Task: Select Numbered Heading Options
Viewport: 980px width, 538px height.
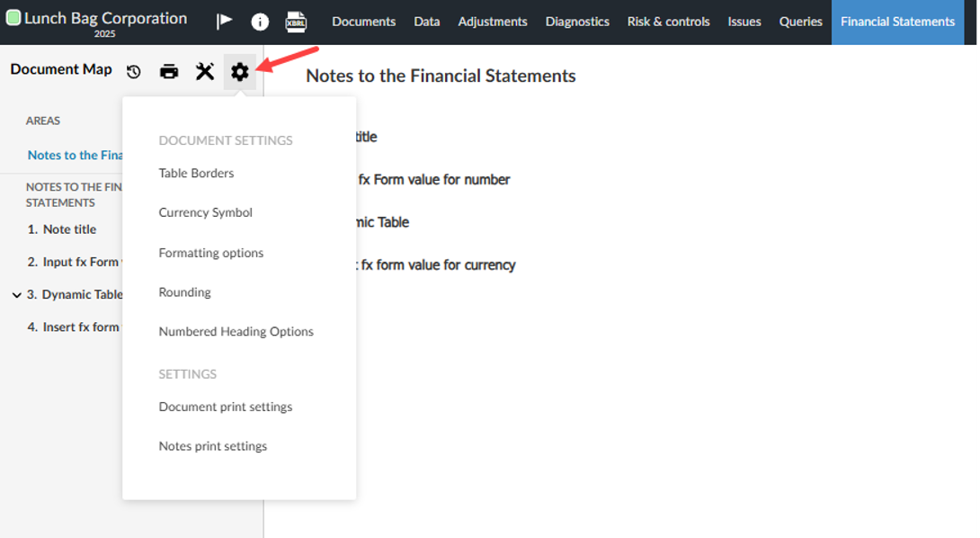Action: coord(236,331)
